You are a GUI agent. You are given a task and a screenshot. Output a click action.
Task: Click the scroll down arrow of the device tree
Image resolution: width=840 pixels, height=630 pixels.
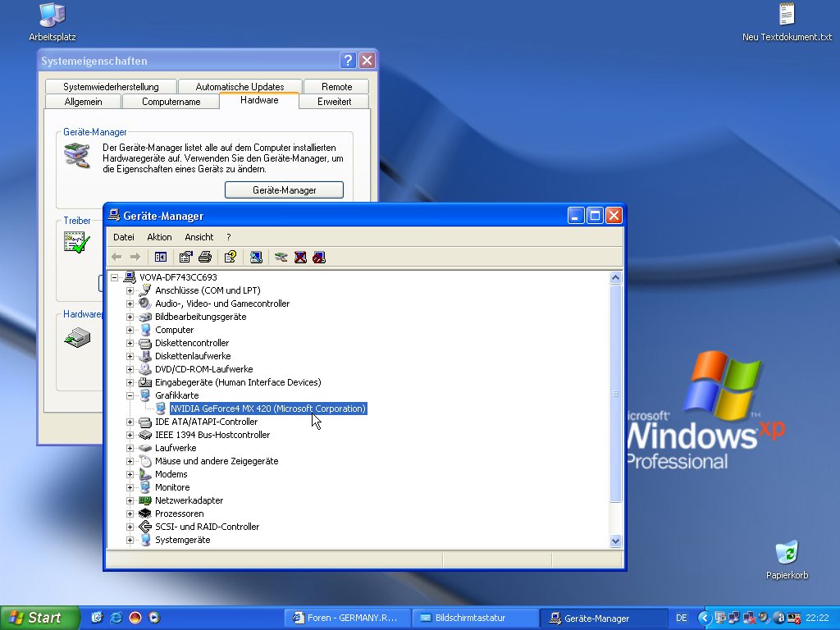tap(615, 541)
